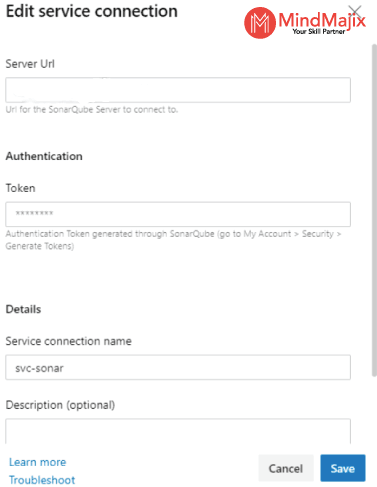Click the Server Url label
This screenshot has width=377, height=487.
tap(30, 64)
